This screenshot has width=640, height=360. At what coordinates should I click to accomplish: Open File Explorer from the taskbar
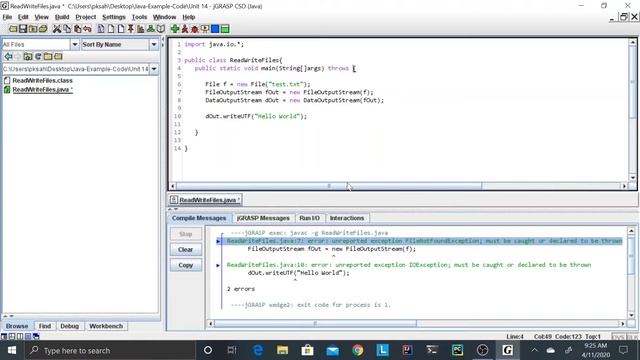(x=282, y=350)
